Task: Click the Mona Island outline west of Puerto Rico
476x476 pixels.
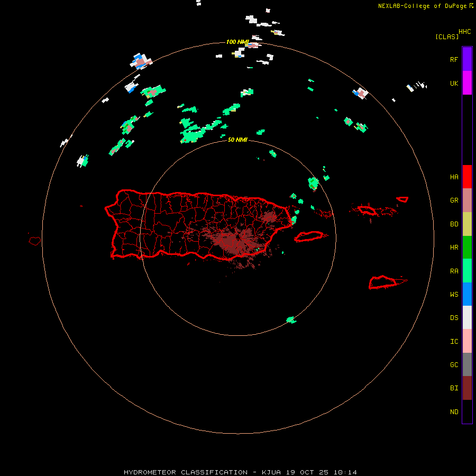Action: point(35,241)
